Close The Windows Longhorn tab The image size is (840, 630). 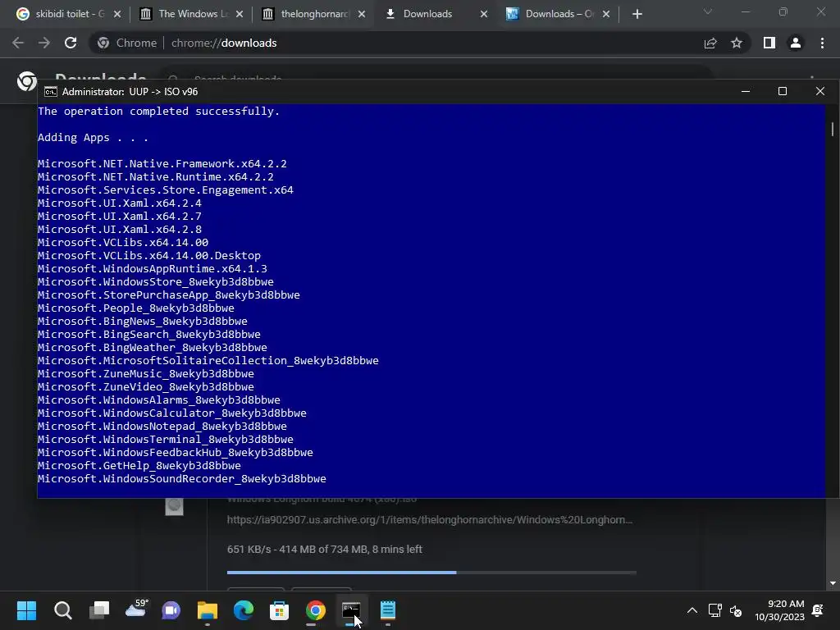click(x=240, y=15)
